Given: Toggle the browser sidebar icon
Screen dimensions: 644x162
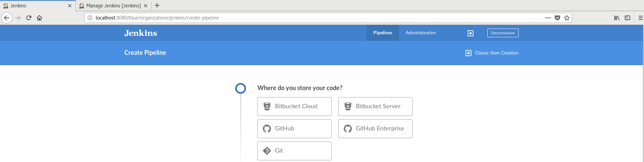Looking at the screenshot, I should [x=627, y=18].
